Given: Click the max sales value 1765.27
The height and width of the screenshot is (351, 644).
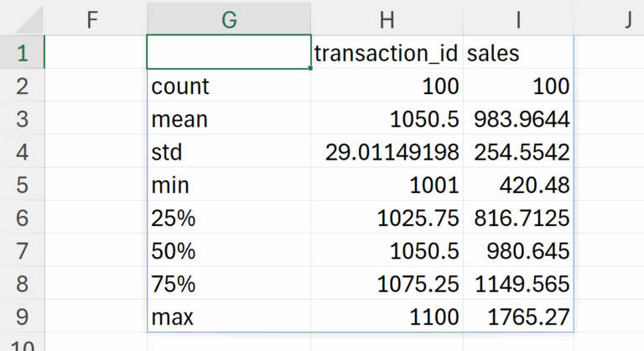Looking at the screenshot, I should (x=517, y=318).
